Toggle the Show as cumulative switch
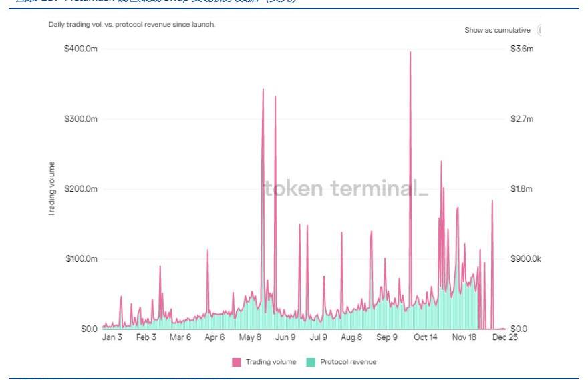This screenshot has height=380, width=588. (x=539, y=30)
